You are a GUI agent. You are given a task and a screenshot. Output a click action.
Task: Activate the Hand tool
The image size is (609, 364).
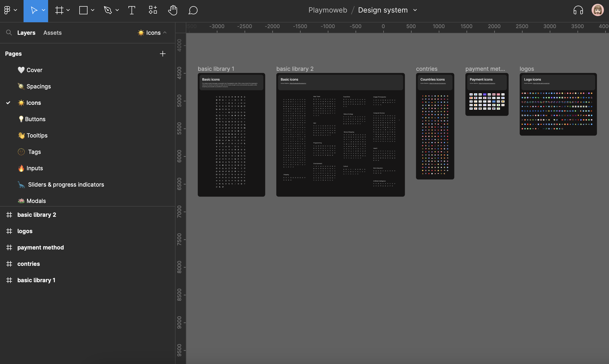click(x=173, y=10)
